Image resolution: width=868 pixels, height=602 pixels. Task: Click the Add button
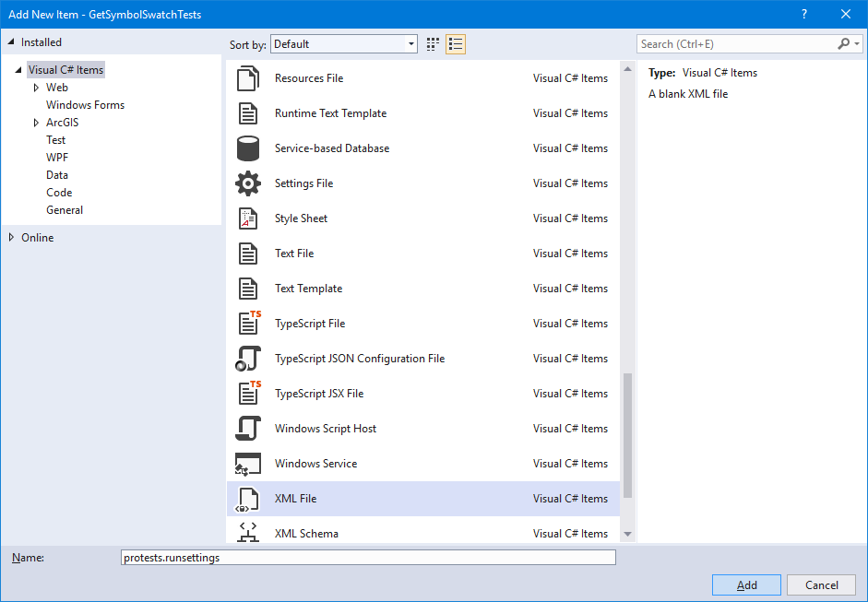click(745, 584)
